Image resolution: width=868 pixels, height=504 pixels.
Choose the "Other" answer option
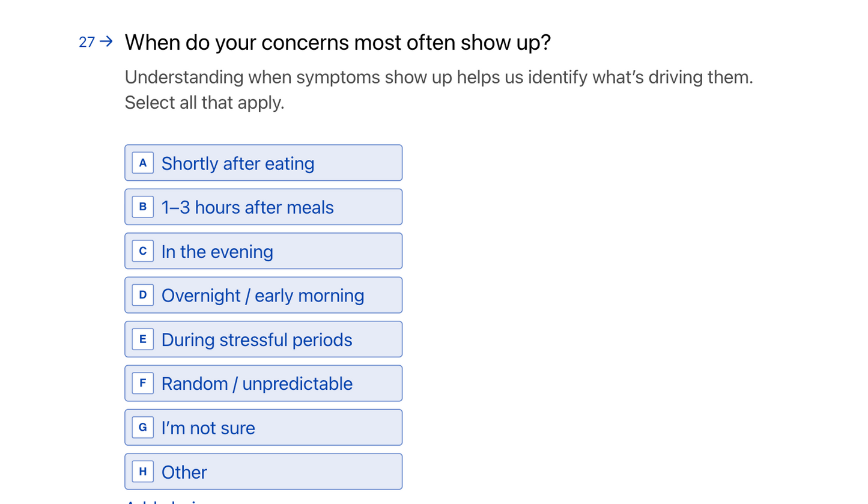(x=263, y=472)
